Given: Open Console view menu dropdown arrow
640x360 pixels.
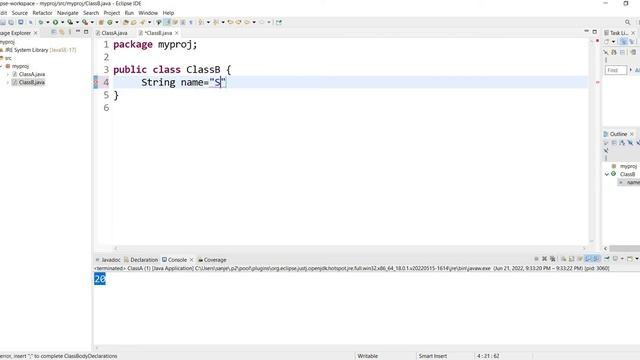Looking at the screenshot, I should [637, 259].
